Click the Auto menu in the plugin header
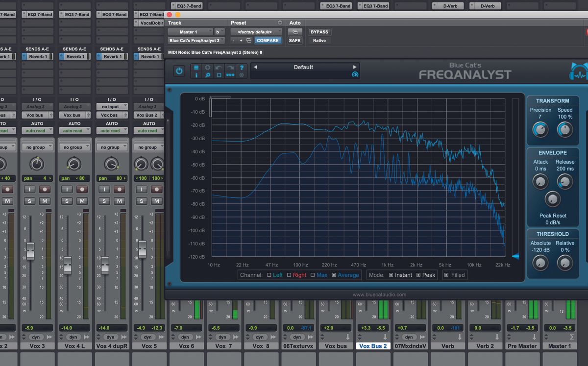This screenshot has width=588, height=366. click(295, 23)
